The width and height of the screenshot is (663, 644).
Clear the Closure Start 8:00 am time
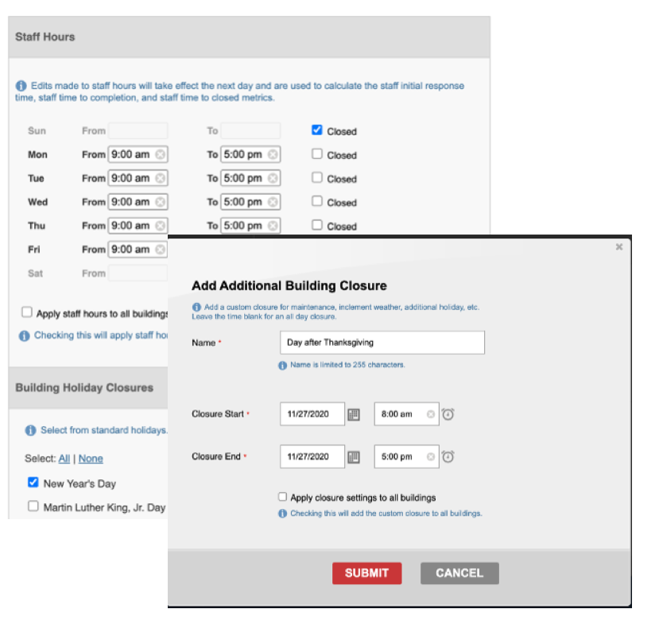click(431, 414)
